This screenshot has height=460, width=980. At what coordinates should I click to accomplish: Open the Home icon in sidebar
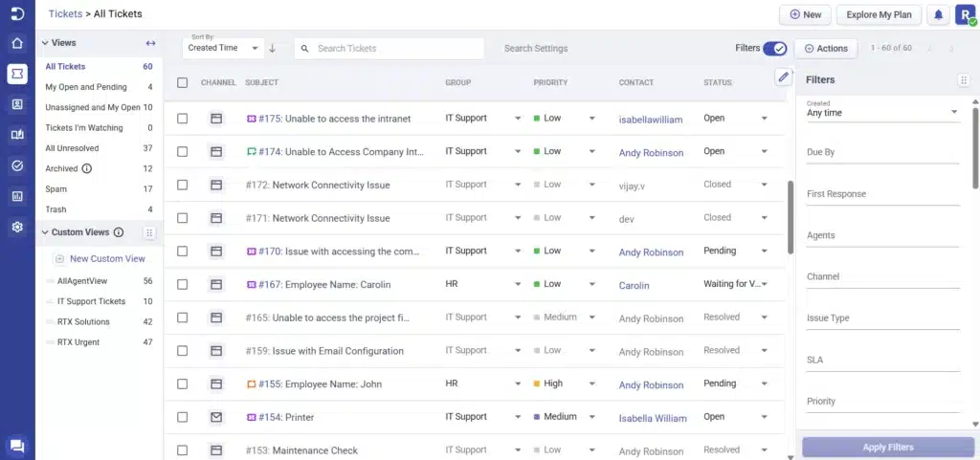[x=17, y=43]
